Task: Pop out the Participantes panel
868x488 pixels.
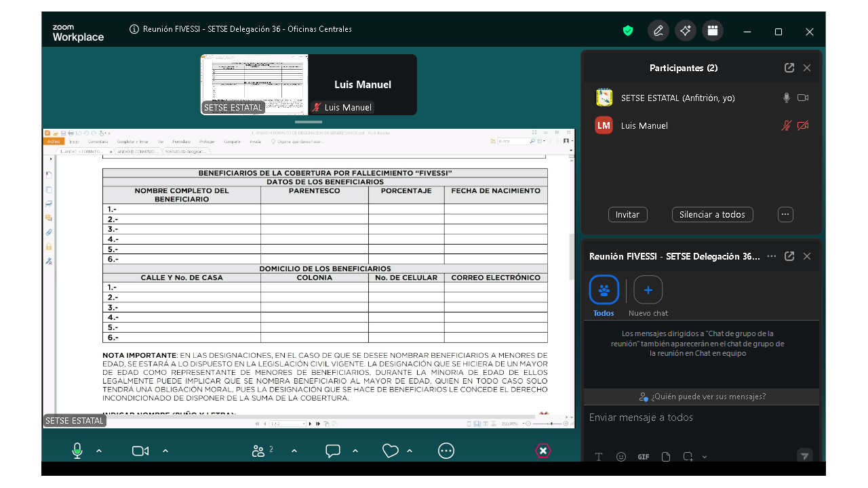Action: (x=789, y=68)
